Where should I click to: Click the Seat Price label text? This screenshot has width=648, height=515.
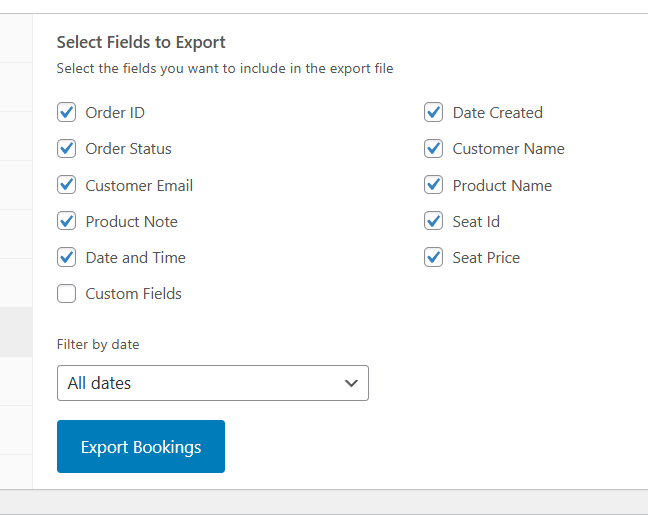click(486, 258)
